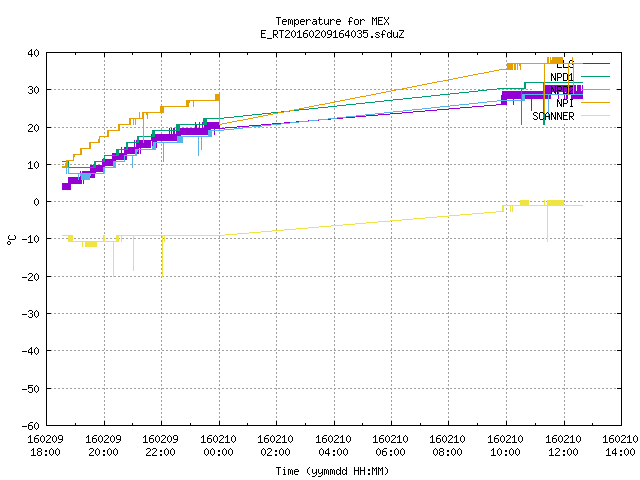Screen dimensions: 640x480
Task: Click the NPI legend label
Action: click(x=565, y=103)
